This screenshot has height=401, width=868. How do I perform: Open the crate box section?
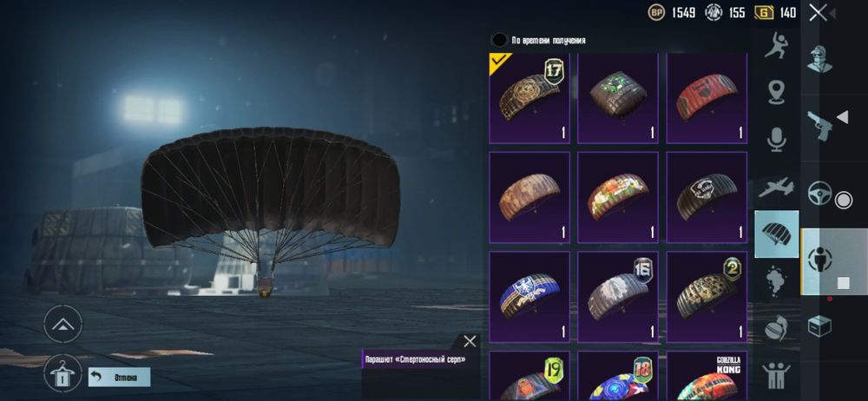coord(819,326)
